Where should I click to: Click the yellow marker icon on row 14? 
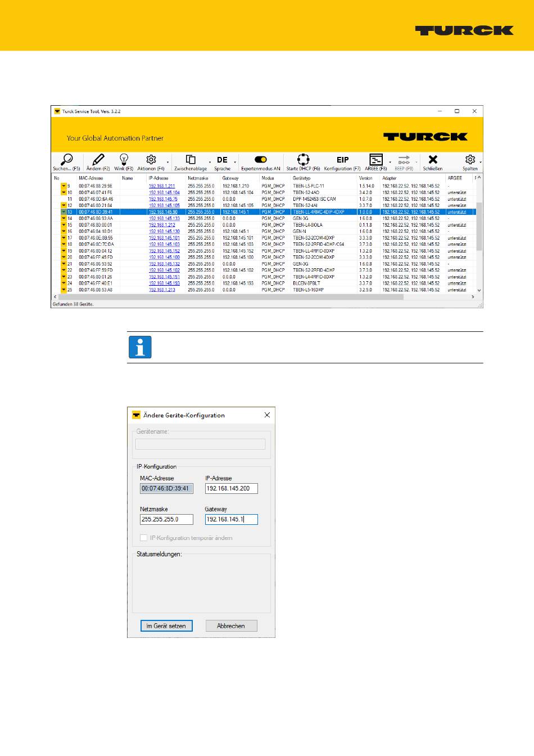[x=64, y=219]
